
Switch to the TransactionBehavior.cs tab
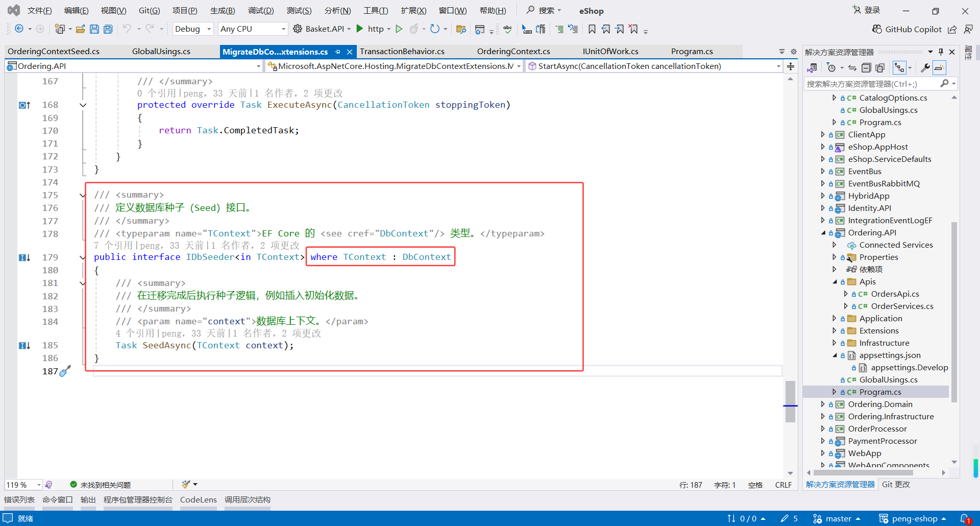(403, 51)
